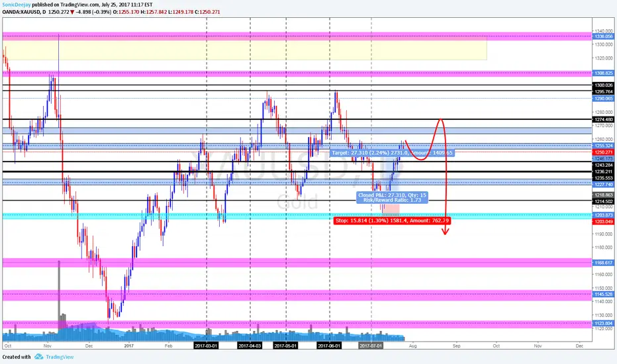
Task: Select the 1203.873 price label
Action: tap(603, 215)
